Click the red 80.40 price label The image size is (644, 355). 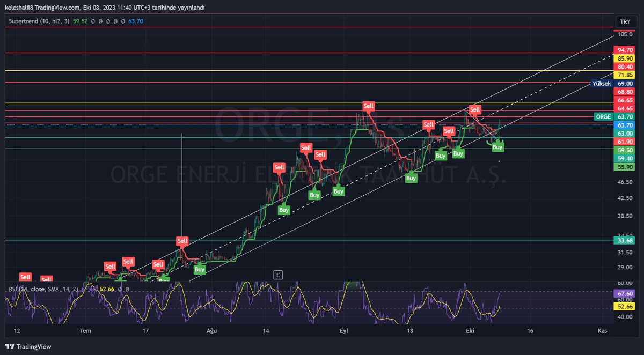pos(625,66)
